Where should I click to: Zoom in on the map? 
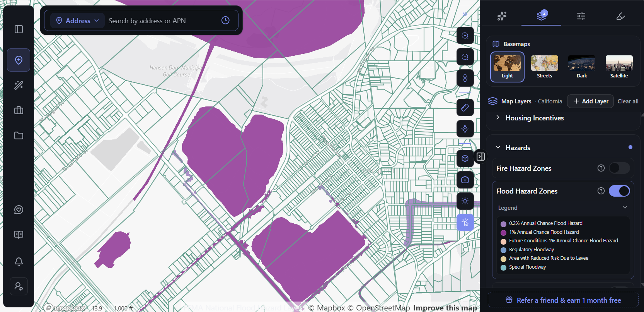(465, 36)
